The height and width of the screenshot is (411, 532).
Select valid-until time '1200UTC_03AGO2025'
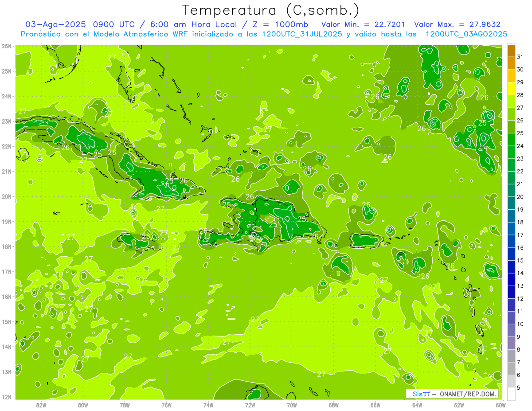click(x=466, y=34)
